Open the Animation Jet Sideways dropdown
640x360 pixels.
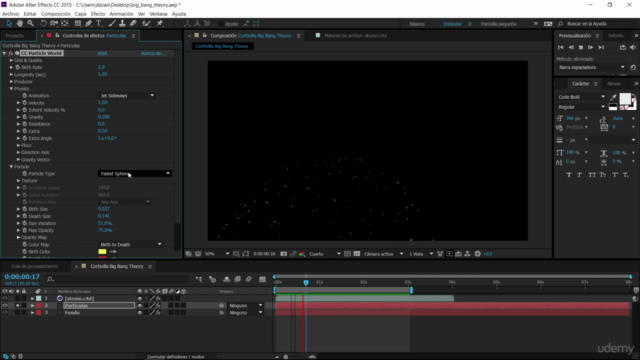click(127, 96)
